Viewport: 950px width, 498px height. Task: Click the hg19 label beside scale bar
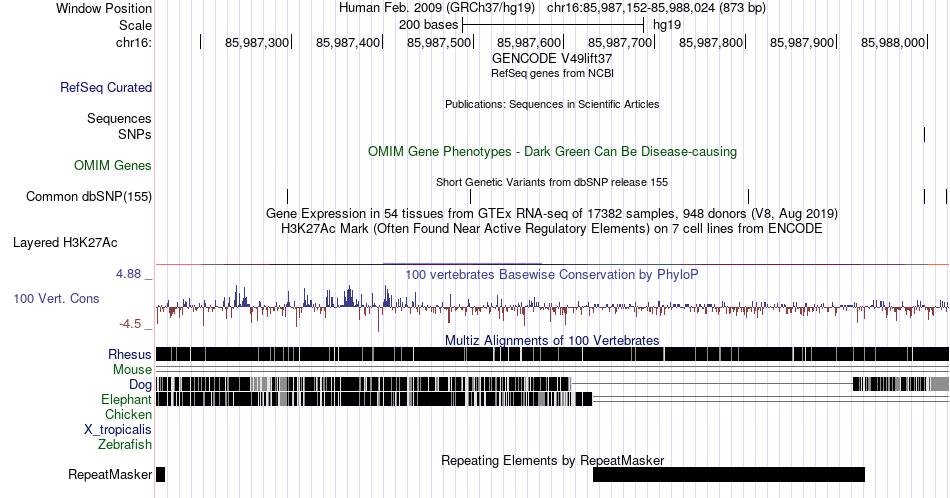(666, 25)
